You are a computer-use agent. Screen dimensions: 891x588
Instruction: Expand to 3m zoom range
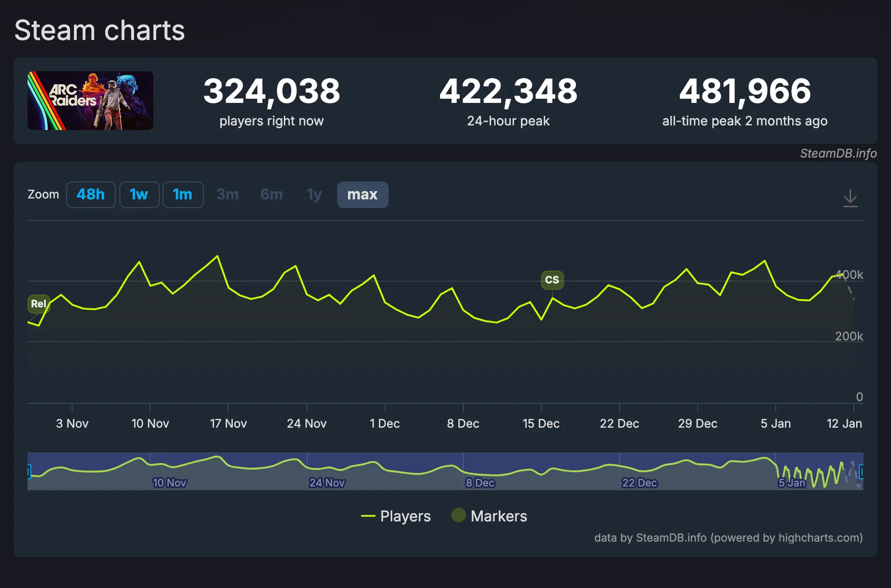tap(227, 194)
